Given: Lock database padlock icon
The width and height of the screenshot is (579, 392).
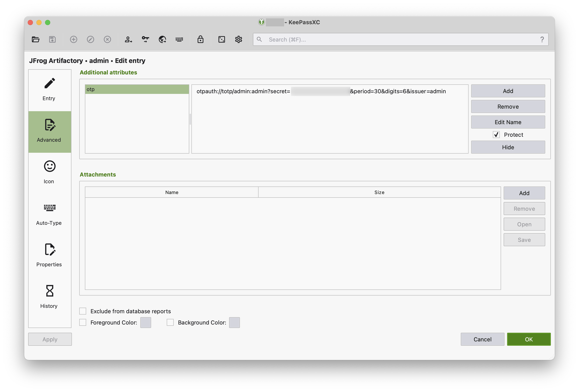Looking at the screenshot, I should [x=201, y=39].
